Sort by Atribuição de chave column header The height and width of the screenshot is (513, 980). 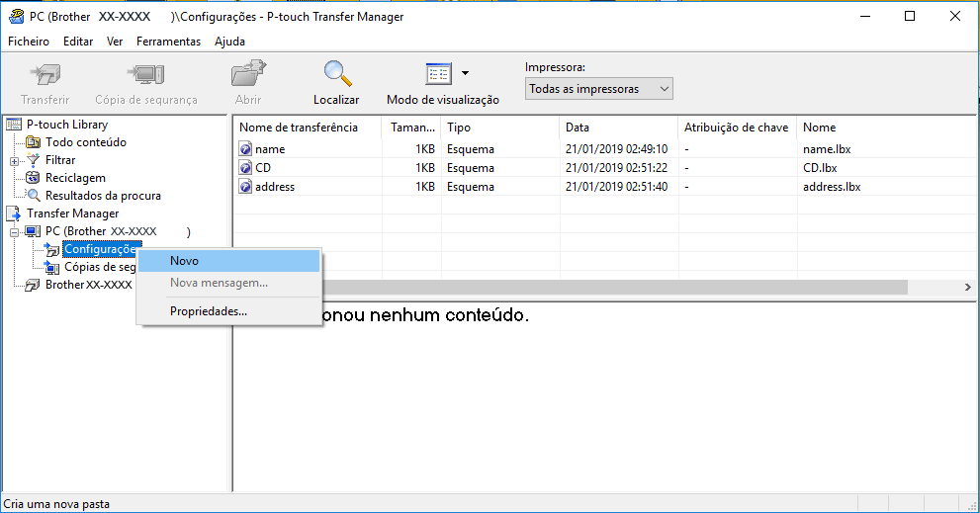coord(738,128)
